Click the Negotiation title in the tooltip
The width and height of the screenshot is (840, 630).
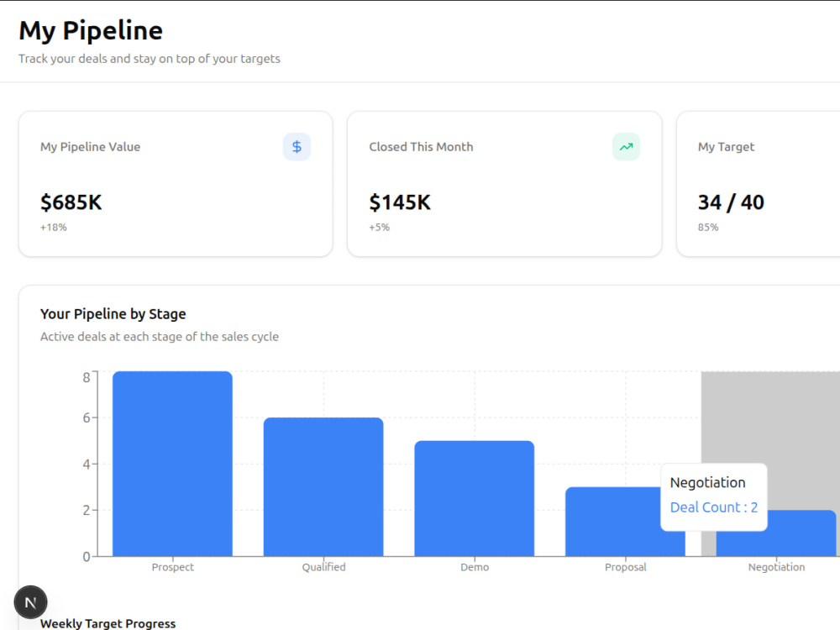point(707,483)
